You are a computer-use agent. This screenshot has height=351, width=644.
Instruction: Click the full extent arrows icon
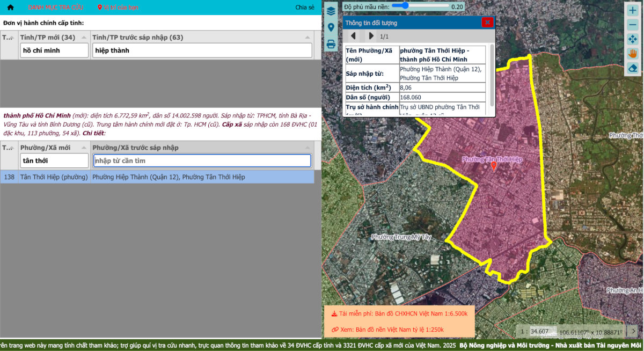click(633, 39)
